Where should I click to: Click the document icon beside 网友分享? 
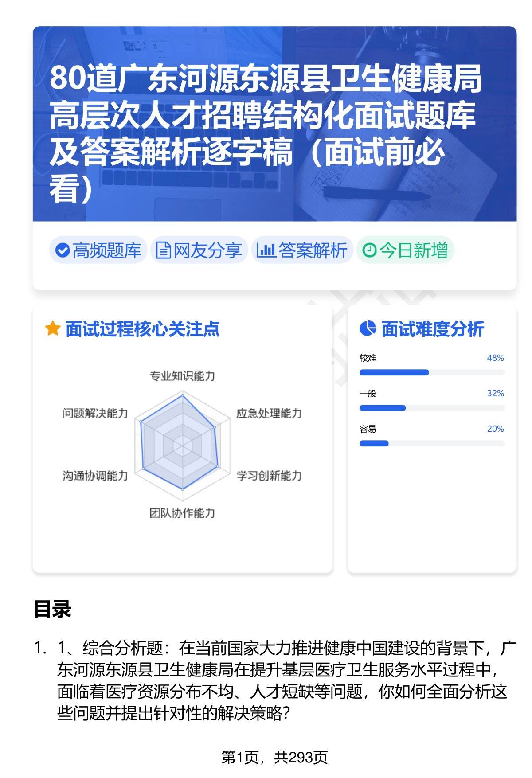click(163, 250)
